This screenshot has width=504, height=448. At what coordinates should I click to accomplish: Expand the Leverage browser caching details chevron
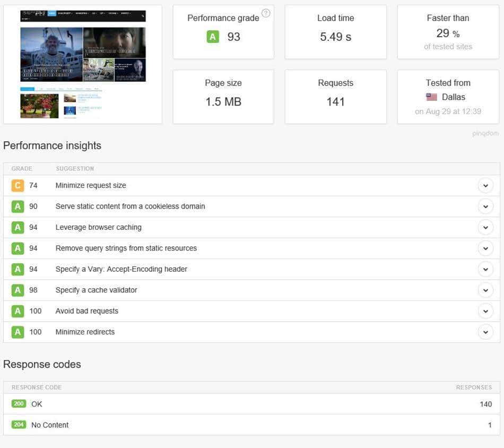(485, 227)
